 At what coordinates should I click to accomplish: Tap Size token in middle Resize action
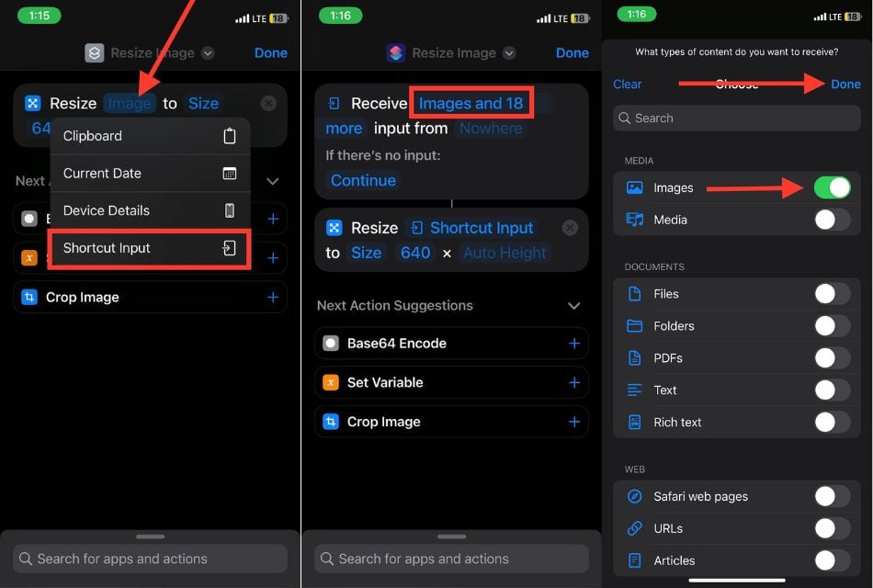coord(366,253)
